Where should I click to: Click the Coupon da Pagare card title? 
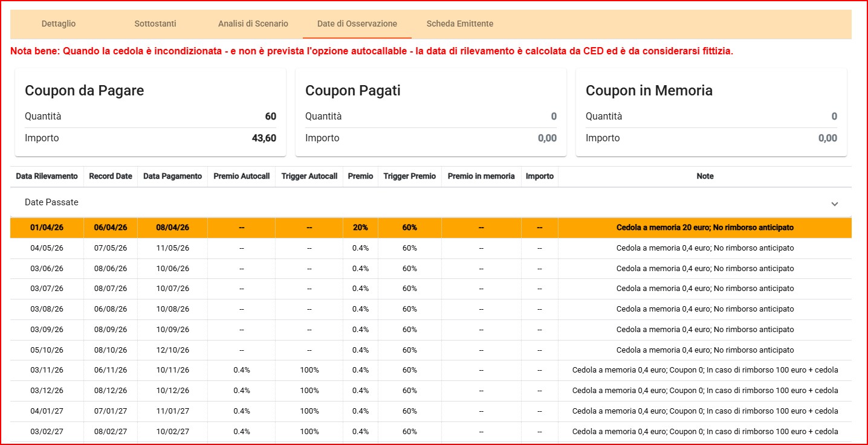[x=85, y=91]
